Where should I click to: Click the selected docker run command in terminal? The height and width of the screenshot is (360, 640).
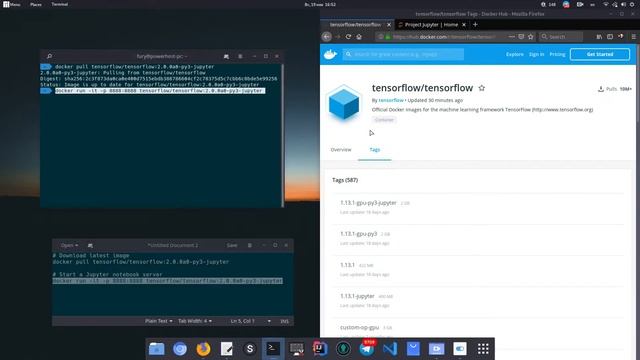[x=160, y=91]
